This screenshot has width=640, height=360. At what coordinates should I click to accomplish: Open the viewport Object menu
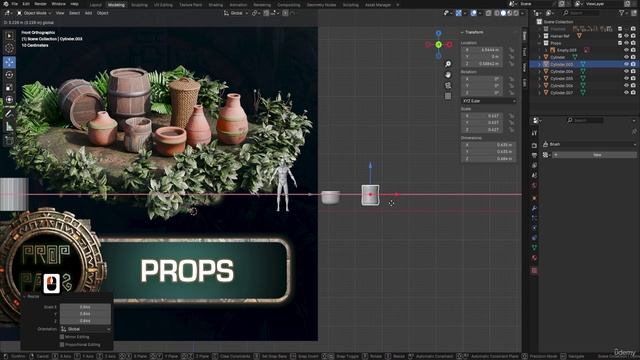102,13
